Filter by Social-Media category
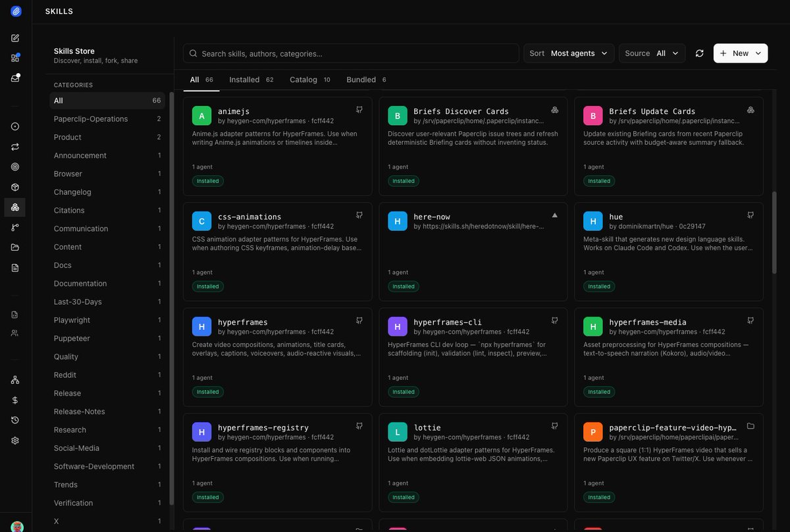 (x=107, y=448)
